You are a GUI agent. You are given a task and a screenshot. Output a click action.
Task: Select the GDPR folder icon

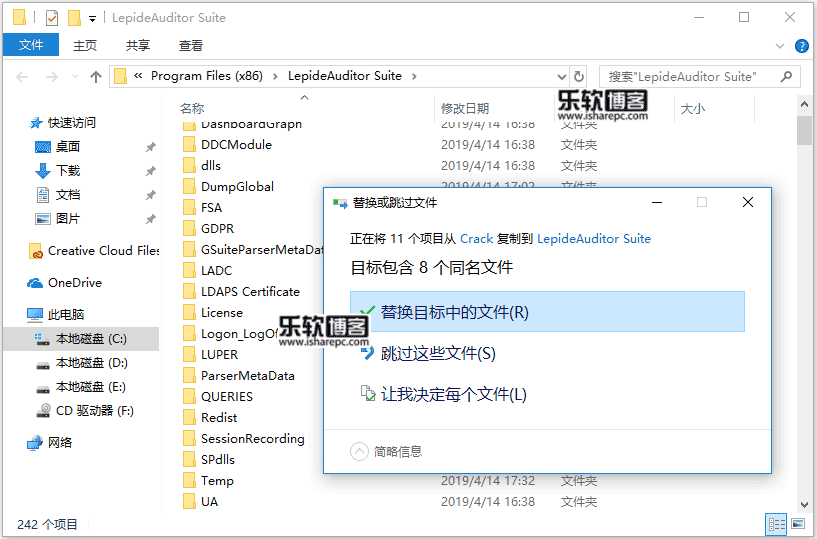(x=190, y=228)
